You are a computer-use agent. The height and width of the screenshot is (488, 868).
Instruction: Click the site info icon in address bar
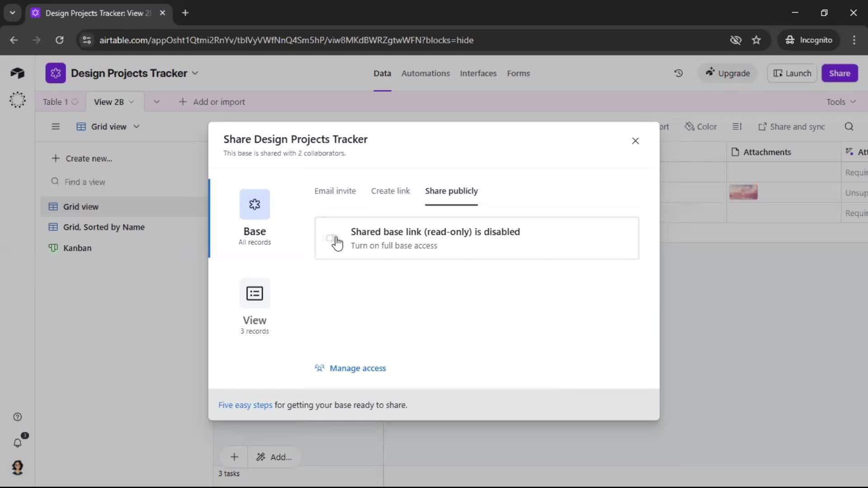[86, 40]
